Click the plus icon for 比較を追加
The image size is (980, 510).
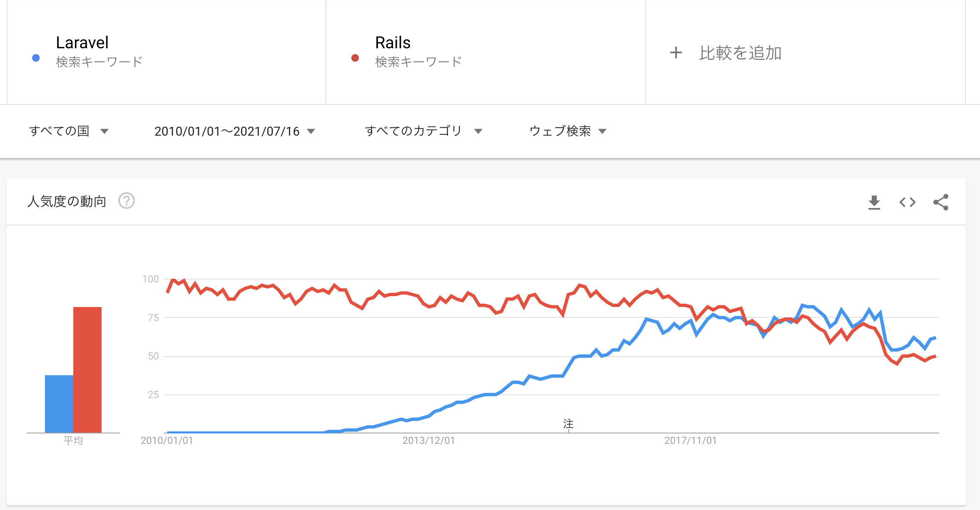(676, 53)
